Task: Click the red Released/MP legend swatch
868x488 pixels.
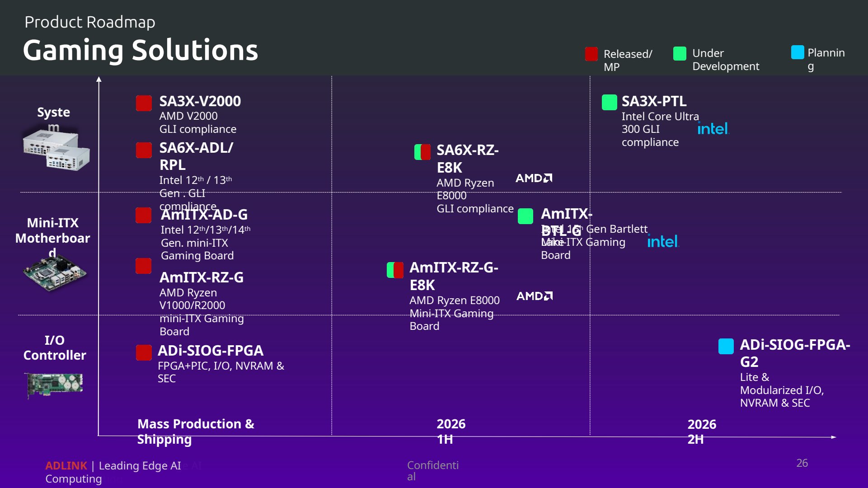Action: pyautogui.click(x=591, y=54)
